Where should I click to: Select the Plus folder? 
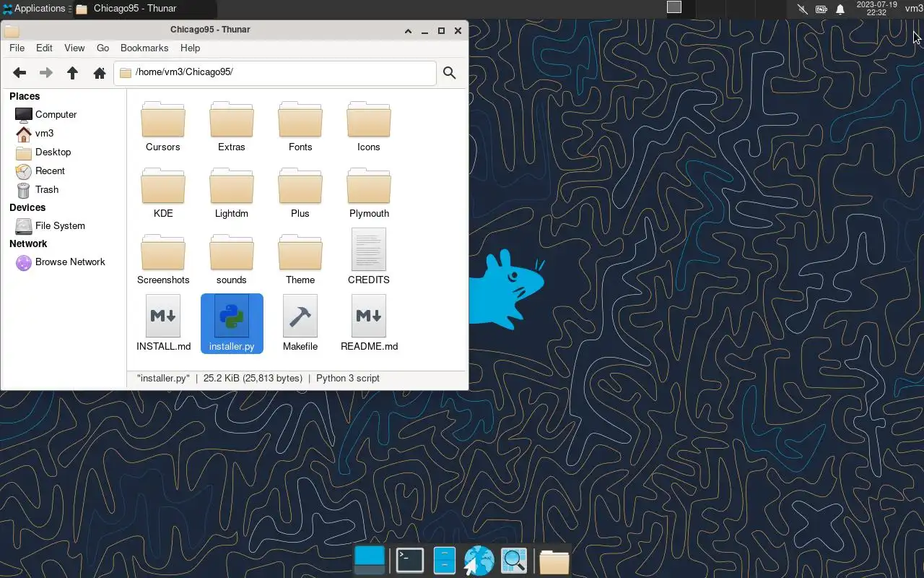pos(300,193)
